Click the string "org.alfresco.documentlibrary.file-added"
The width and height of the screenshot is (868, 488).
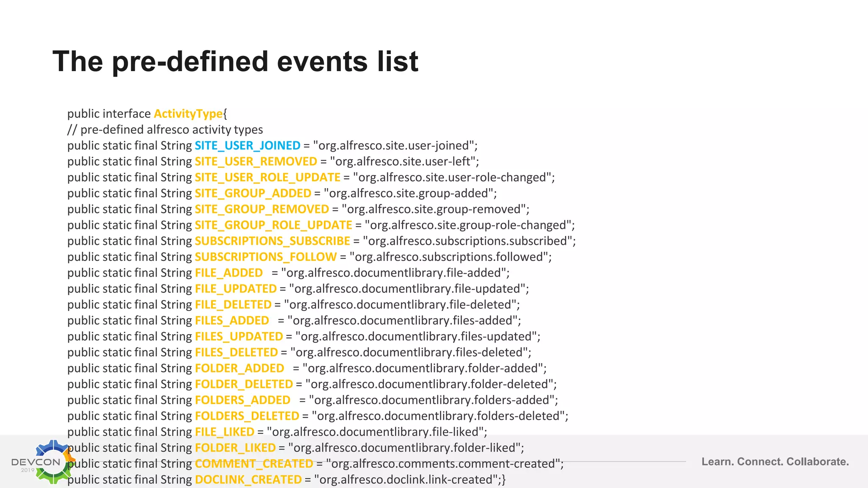tap(394, 273)
